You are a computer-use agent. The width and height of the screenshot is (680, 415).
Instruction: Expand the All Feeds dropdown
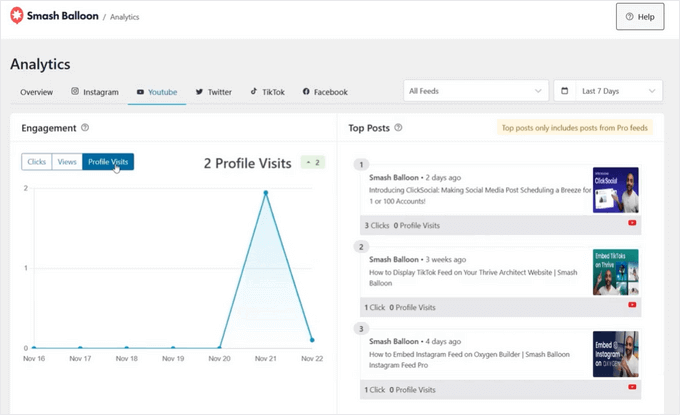475,91
